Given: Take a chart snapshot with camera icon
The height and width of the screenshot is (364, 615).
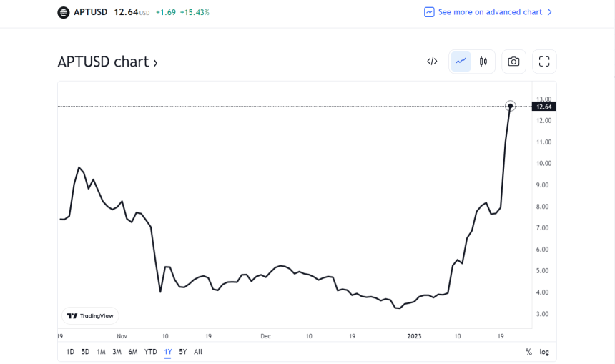Looking at the screenshot, I should (513, 62).
